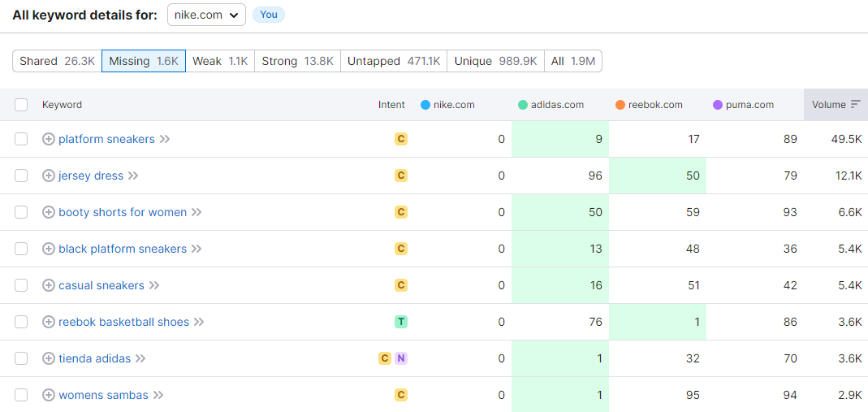Check the tienda adidas row checkbox

click(21, 358)
